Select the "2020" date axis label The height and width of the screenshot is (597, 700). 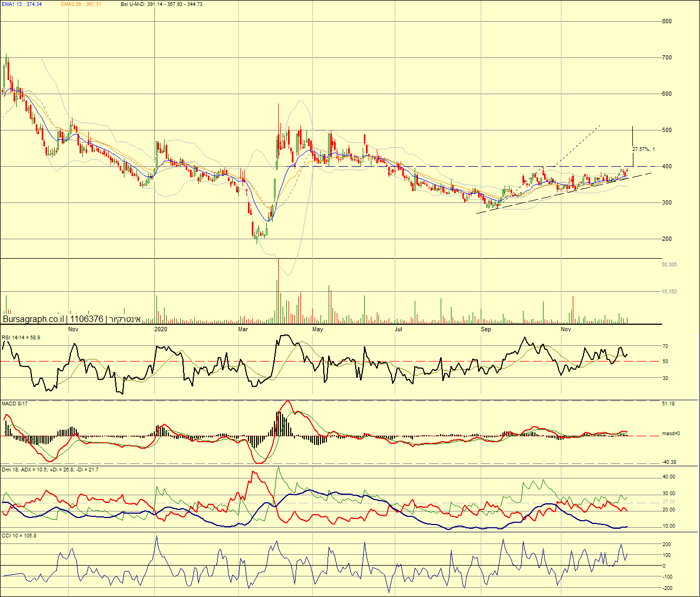[161, 329]
